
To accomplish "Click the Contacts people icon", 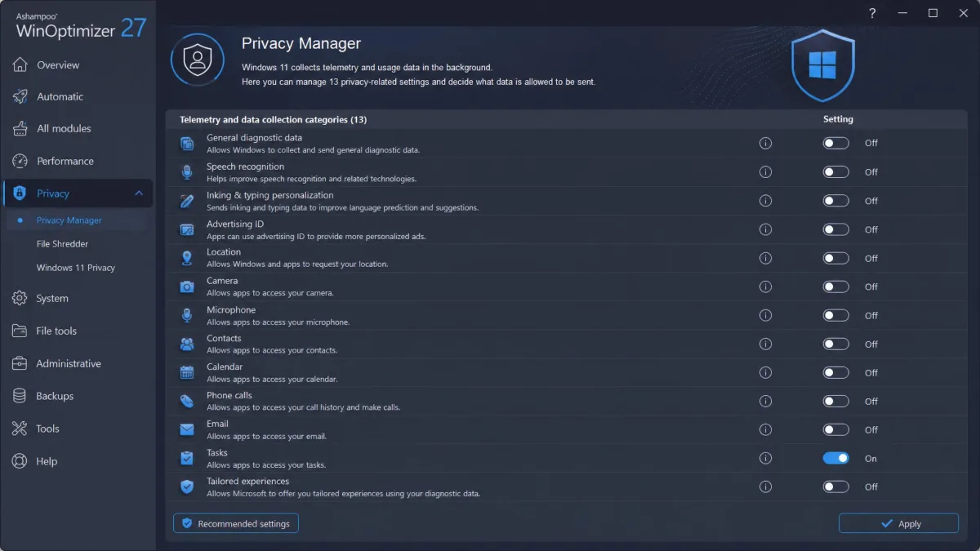I will pyautogui.click(x=187, y=344).
